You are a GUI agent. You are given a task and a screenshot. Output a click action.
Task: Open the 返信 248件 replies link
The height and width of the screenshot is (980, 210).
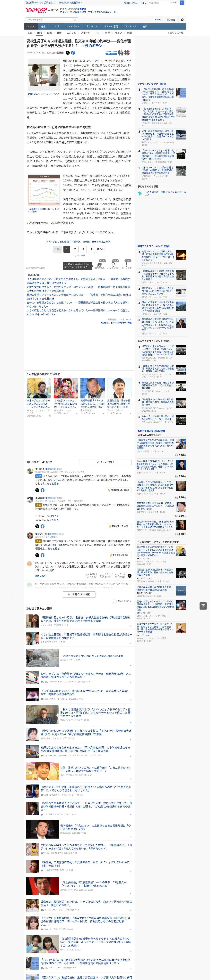click(x=40, y=576)
